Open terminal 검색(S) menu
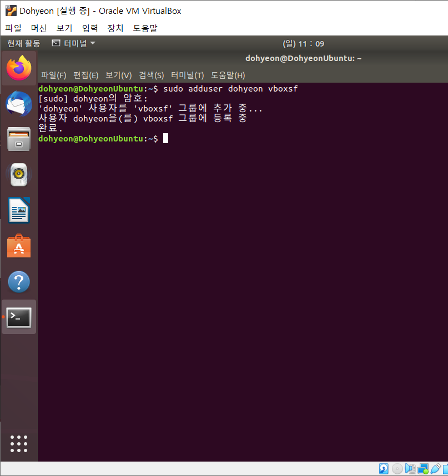The height and width of the screenshot is (476, 448). (151, 75)
